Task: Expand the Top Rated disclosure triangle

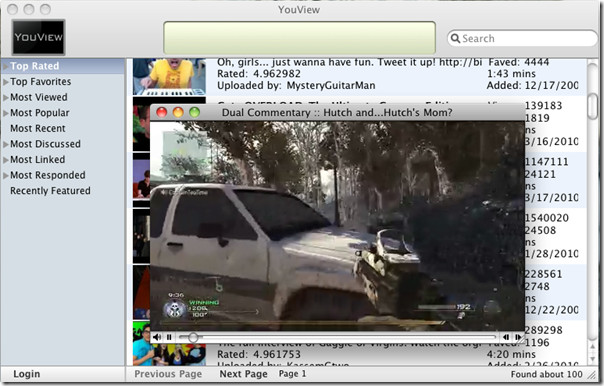Action: click(x=5, y=66)
